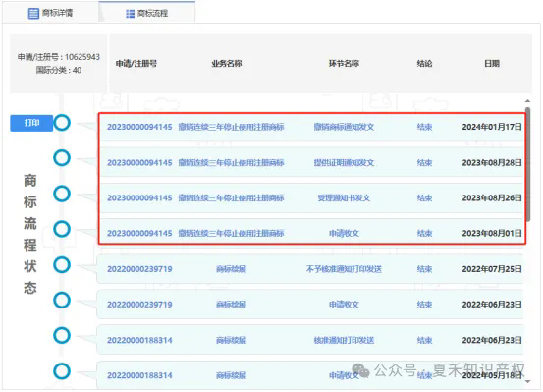
Task: Click 申请收文 in the 20220000239719 row
Action: point(344,305)
